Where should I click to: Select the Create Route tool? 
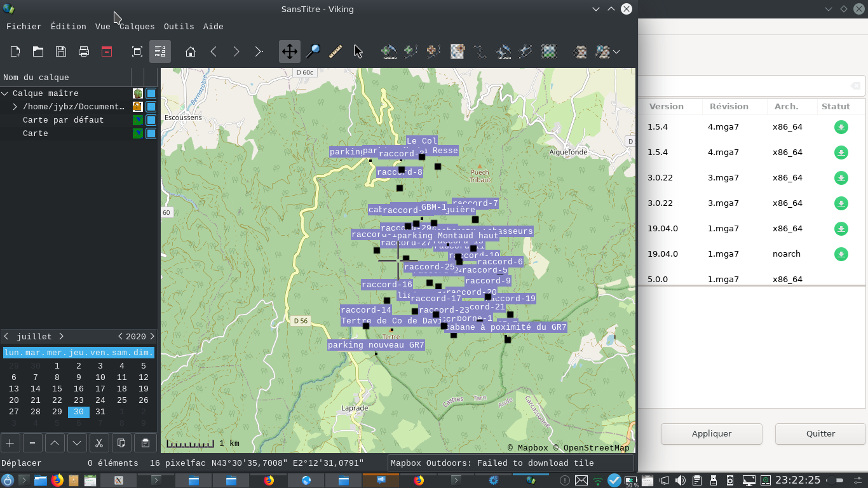click(434, 51)
